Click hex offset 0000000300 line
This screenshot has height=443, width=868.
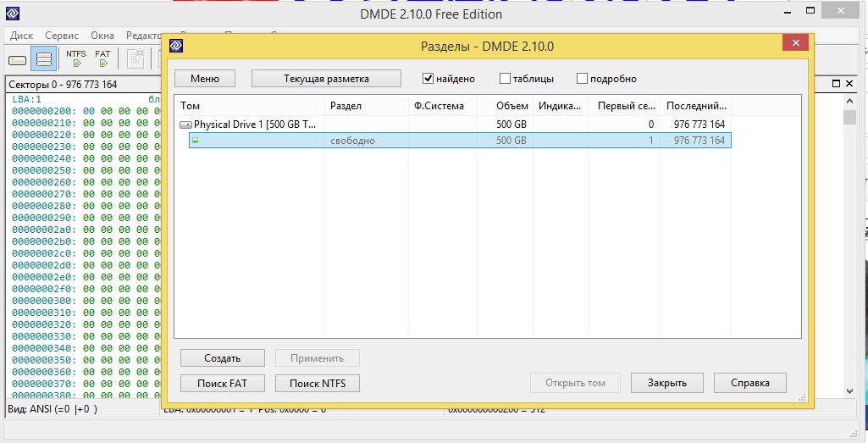[86, 301]
